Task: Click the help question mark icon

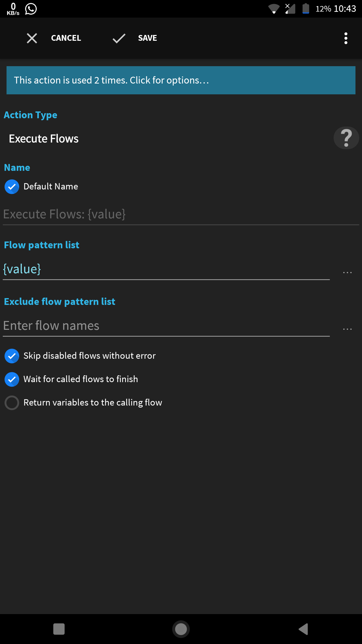Action: pyautogui.click(x=346, y=138)
